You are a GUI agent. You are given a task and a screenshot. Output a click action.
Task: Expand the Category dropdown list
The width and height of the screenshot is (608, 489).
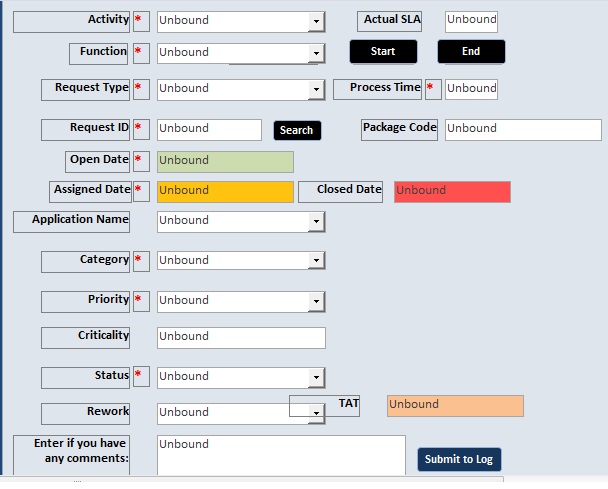[316, 261]
